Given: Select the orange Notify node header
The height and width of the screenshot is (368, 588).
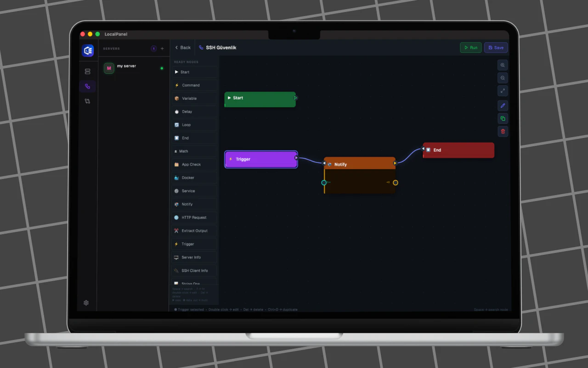Looking at the screenshot, I should pos(360,163).
